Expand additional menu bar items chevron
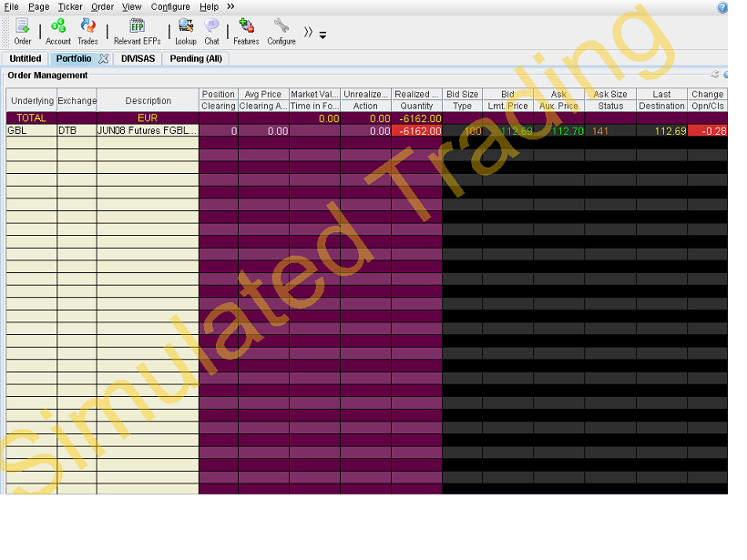Viewport: 747px width, 560px height. click(230, 6)
